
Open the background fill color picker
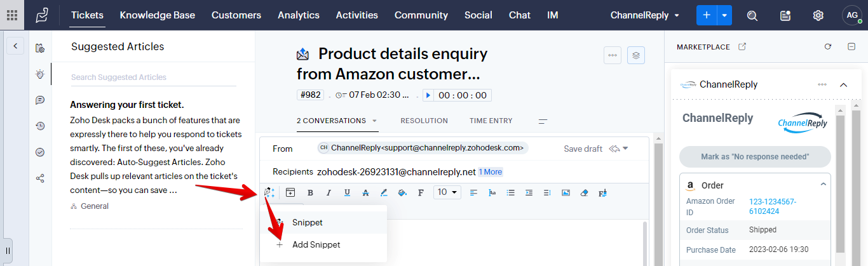[402, 192]
